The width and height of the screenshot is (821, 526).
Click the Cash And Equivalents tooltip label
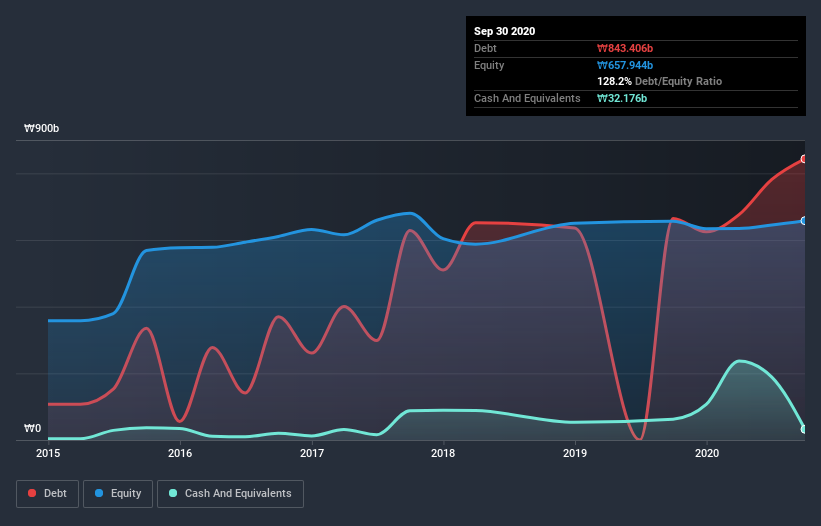click(x=527, y=98)
